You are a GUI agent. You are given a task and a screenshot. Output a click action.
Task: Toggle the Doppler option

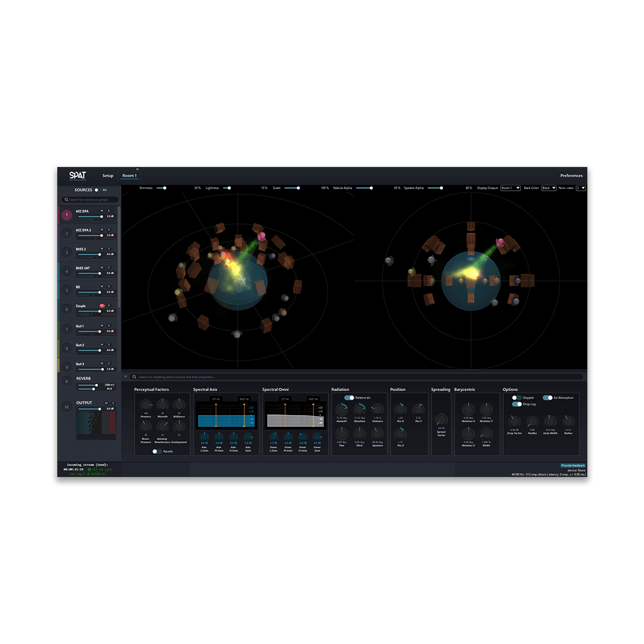point(516,398)
